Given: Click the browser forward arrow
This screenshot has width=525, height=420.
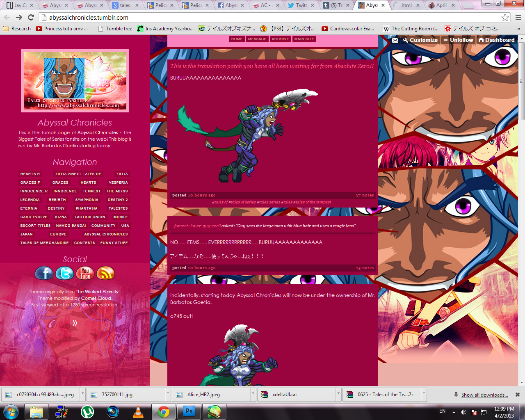Looking at the screenshot, I should [x=19, y=17].
